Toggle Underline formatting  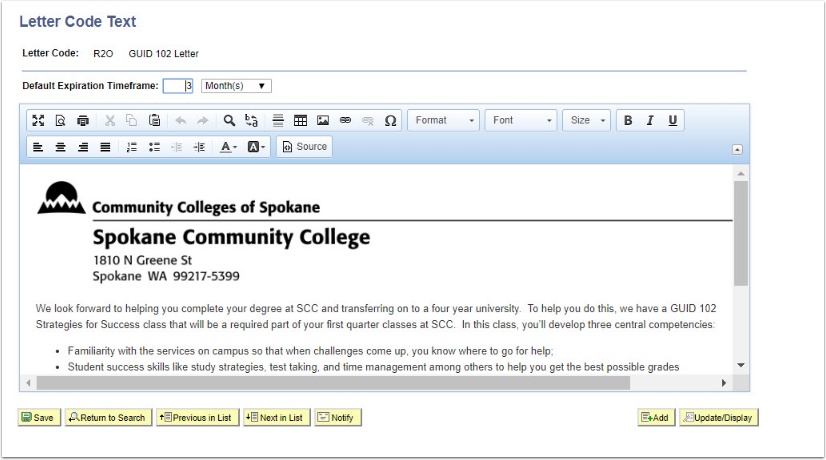coord(673,120)
